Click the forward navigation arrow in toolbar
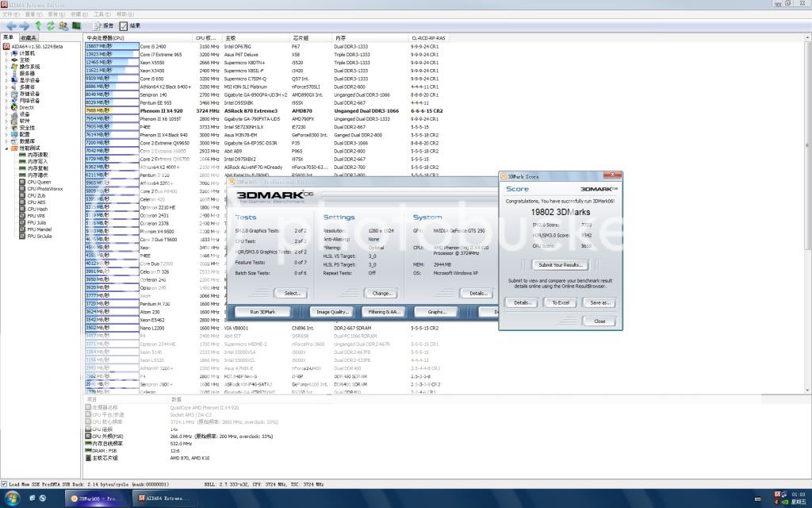The height and width of the screenshot is (508, 812). pos(23,26)
